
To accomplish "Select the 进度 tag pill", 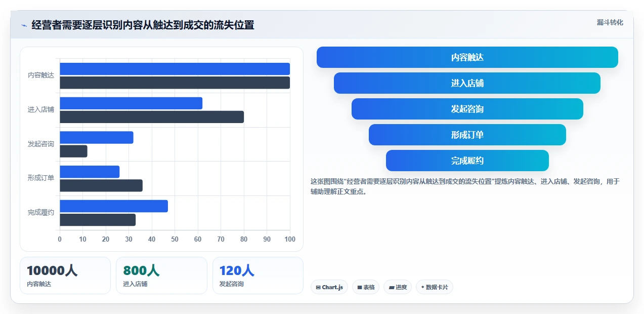I will pos(398,287).
